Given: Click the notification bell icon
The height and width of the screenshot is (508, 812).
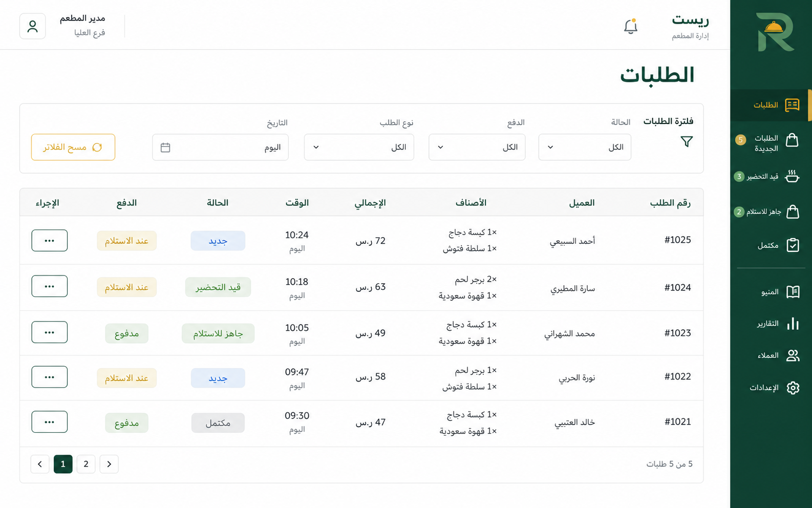Looking at the screenshot, I should 631,26.
